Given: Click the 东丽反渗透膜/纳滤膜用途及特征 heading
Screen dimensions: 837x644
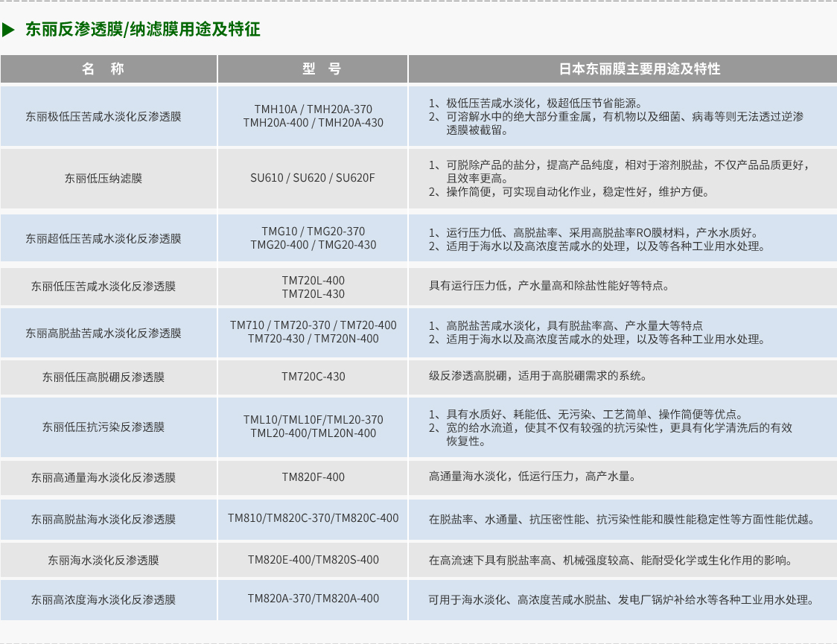Looking at the screenshot, I should click(x=143, y=30).
